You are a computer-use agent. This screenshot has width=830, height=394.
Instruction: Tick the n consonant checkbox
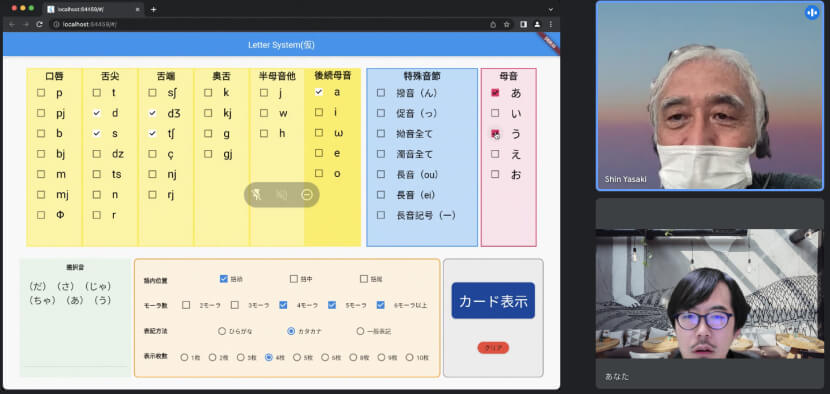pos(96,194)
